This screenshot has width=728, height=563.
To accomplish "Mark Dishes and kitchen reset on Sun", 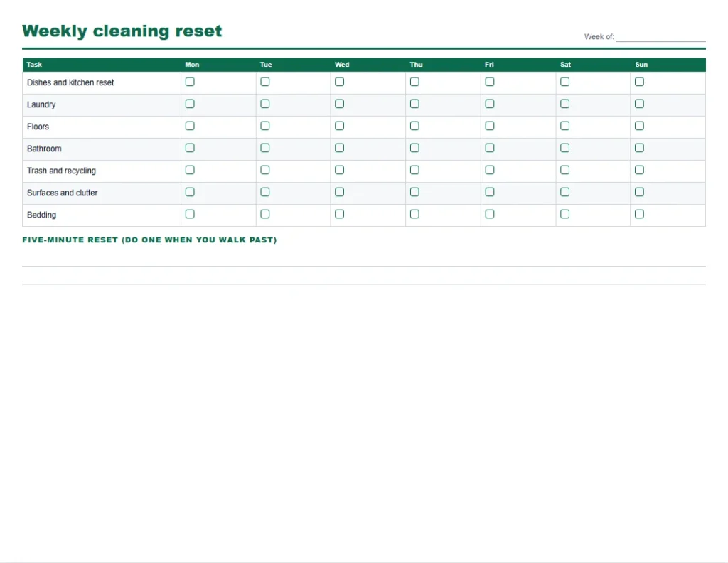I will [639, 82].
